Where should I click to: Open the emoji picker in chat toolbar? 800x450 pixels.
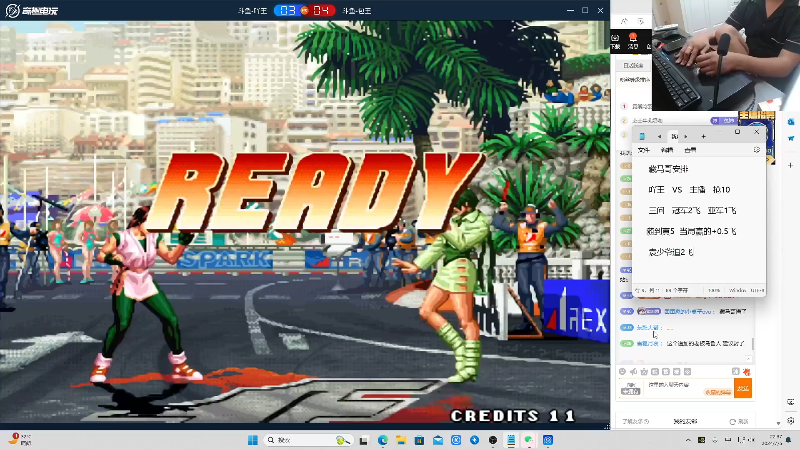(622, 371)
